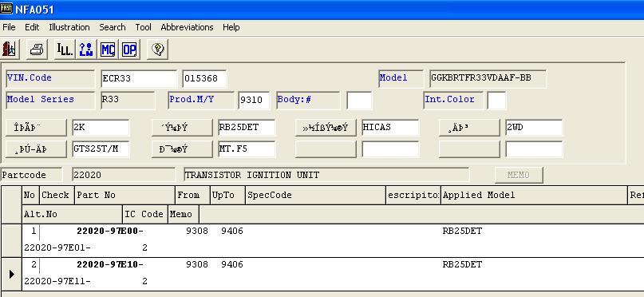
Task: Click the SpecCode column header
Action: [315, 195]
